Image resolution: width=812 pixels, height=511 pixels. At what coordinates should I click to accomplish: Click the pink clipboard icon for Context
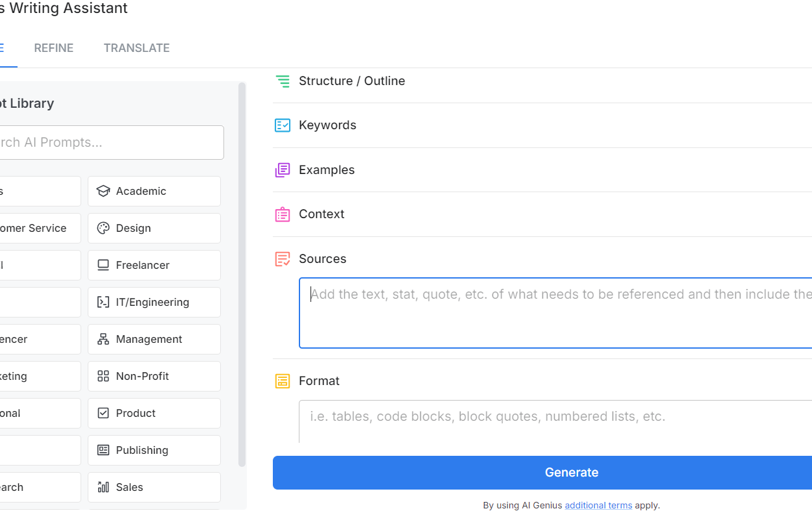(x=283, y=214)
